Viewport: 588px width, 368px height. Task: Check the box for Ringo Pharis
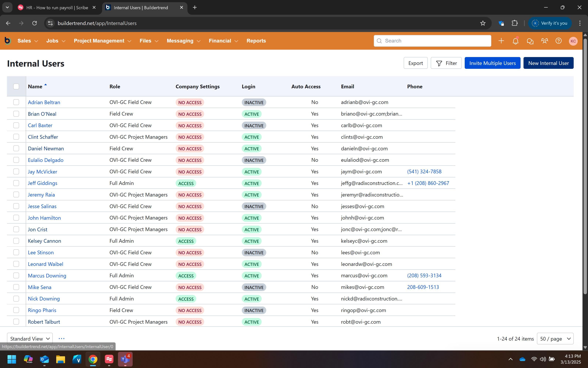pos(16,310)
